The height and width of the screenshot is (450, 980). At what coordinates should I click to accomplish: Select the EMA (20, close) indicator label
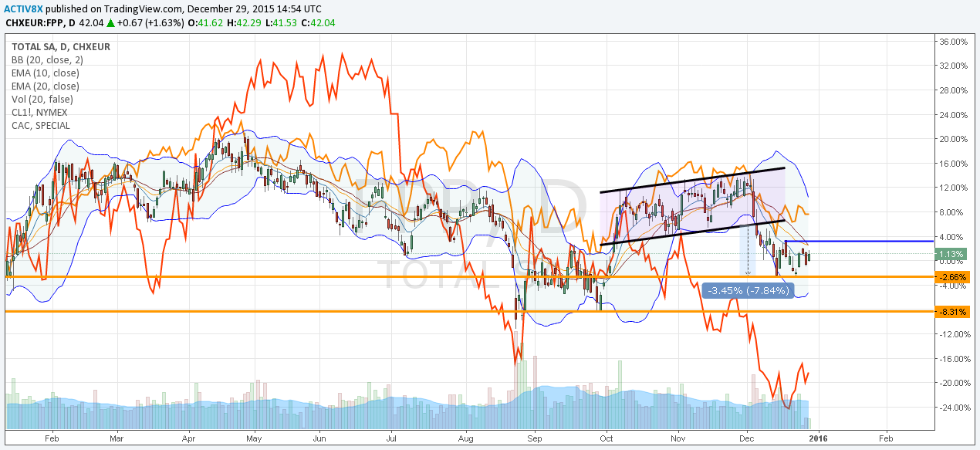tap(46, 86)
